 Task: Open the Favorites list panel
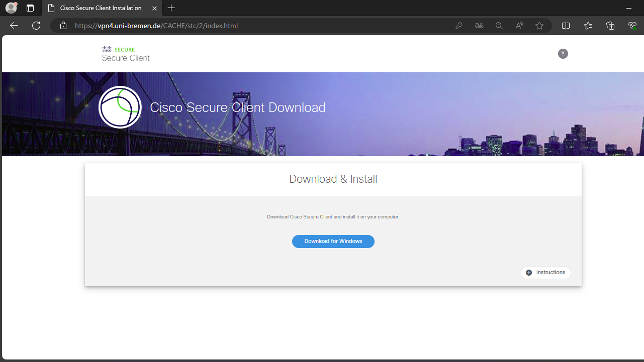(588, 26)
